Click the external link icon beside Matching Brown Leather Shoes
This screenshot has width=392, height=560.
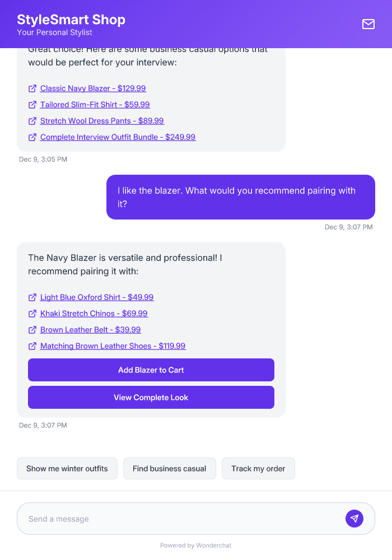[x=32, y=346]
